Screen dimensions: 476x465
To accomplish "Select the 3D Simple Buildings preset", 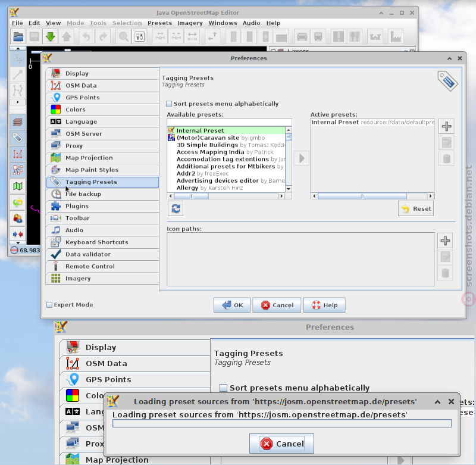I will pyautogui.click(x=226, y=145).
